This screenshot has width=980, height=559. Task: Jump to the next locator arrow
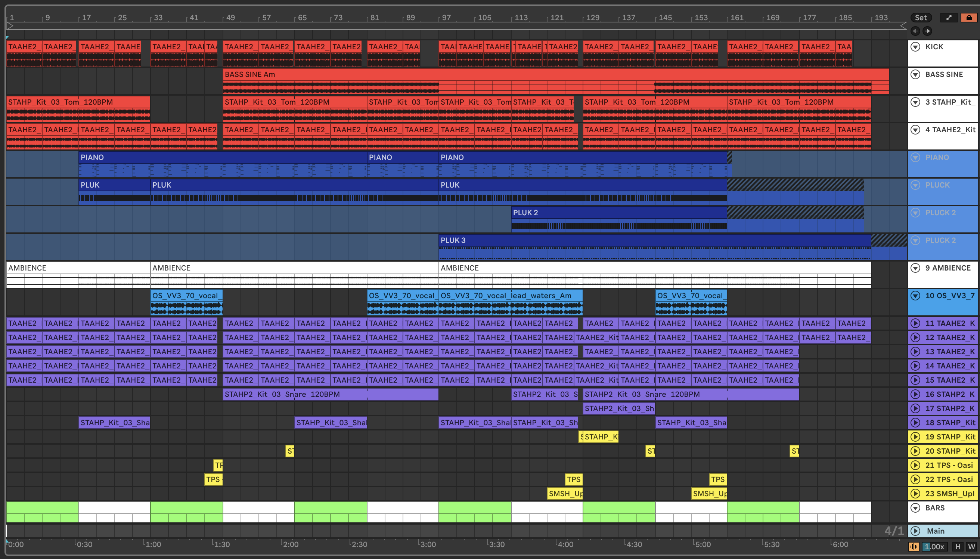click(927, 31)
